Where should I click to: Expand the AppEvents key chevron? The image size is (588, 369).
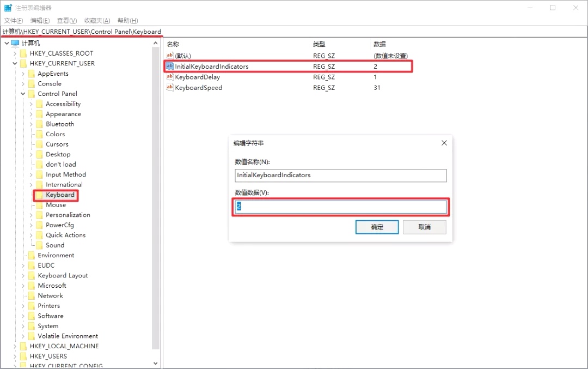[x=23, y=74]
